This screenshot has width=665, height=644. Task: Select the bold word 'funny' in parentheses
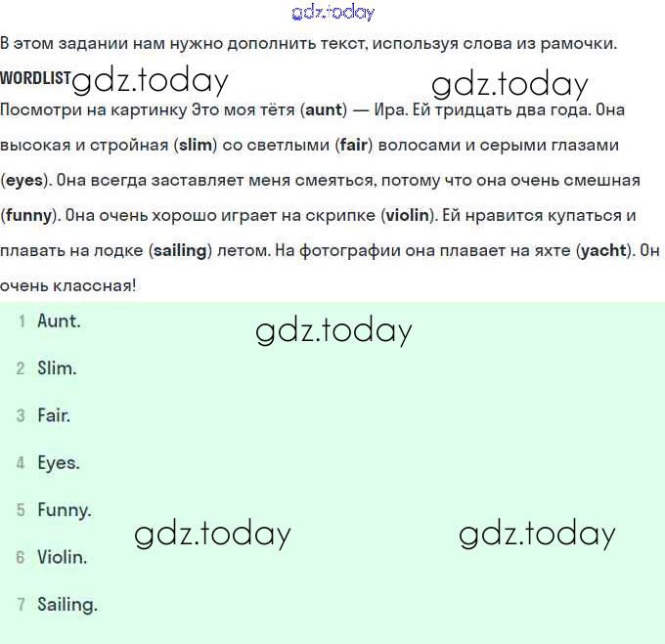[x=28, y=215]
